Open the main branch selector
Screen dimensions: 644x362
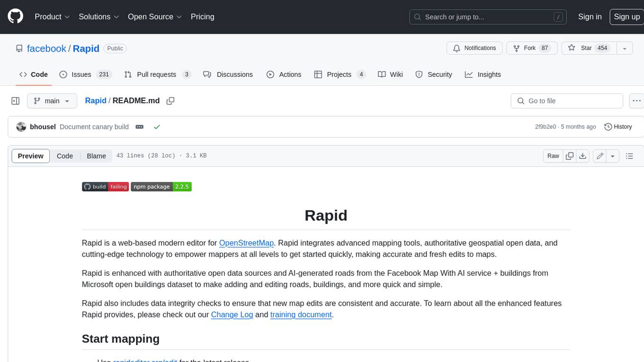tap(52, 101)
